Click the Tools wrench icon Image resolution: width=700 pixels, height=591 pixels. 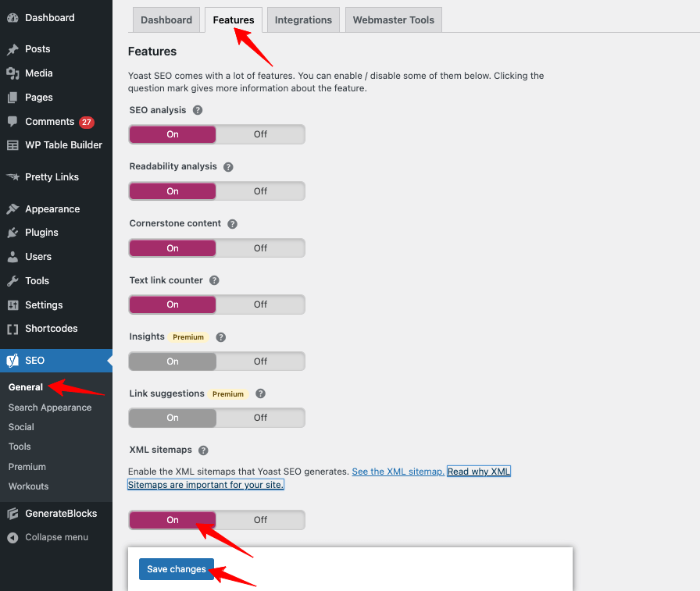coord(13,281)
